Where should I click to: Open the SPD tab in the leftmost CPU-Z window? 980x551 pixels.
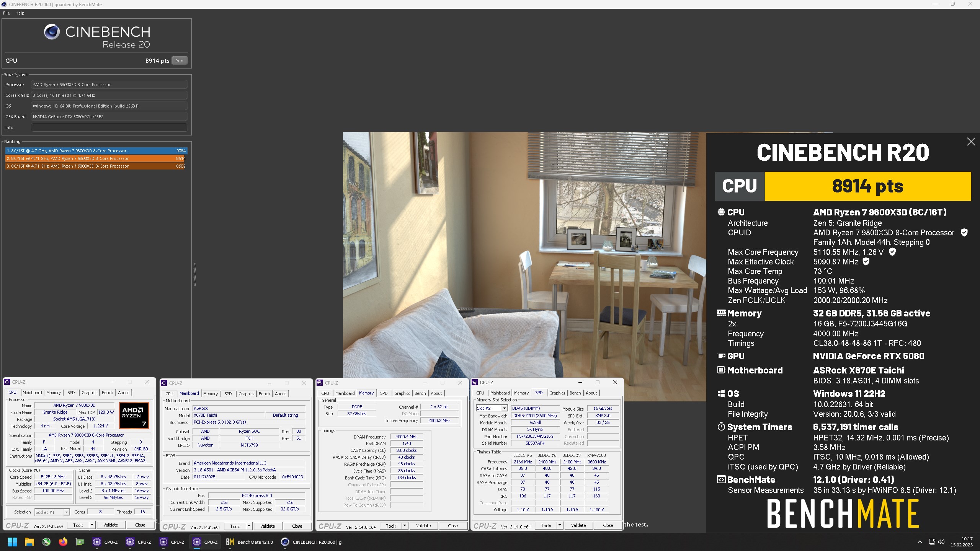tap(71, 393)
